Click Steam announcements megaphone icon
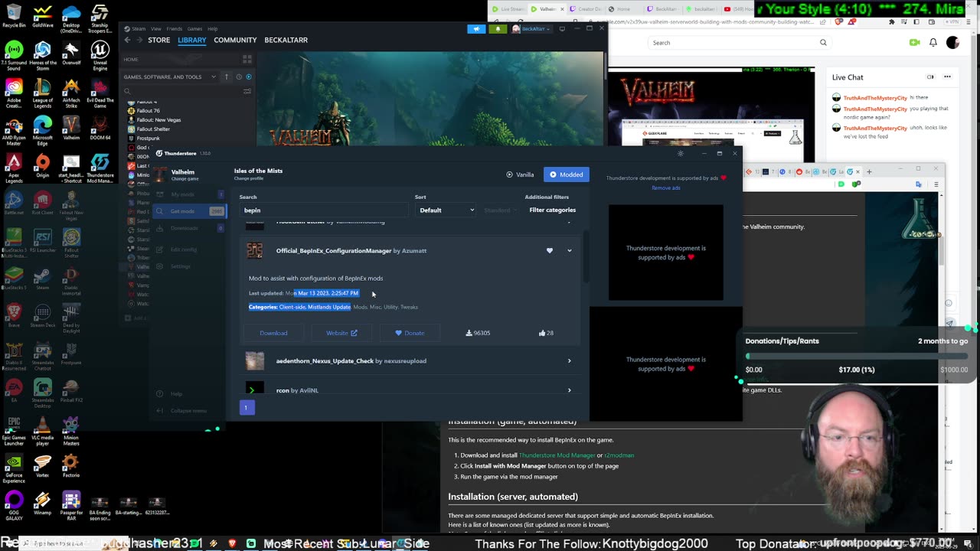Screen dimensions: 980x551 (x=476, y=29)
